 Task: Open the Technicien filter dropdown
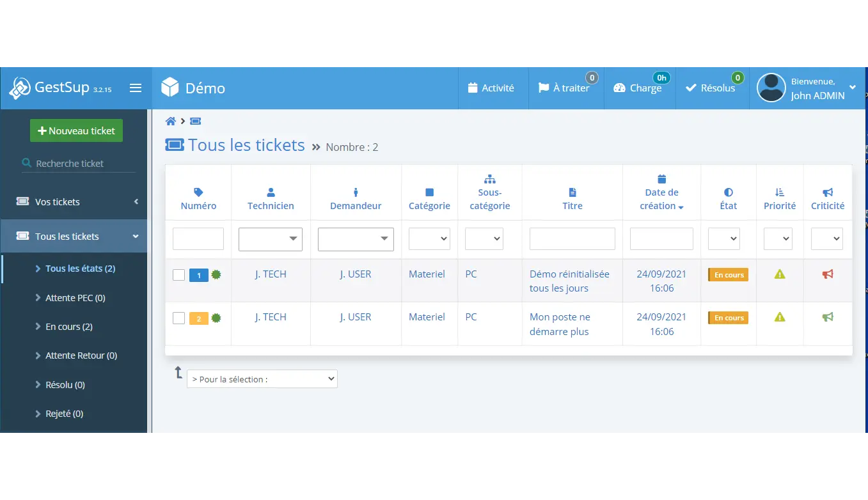click(271, 239)
